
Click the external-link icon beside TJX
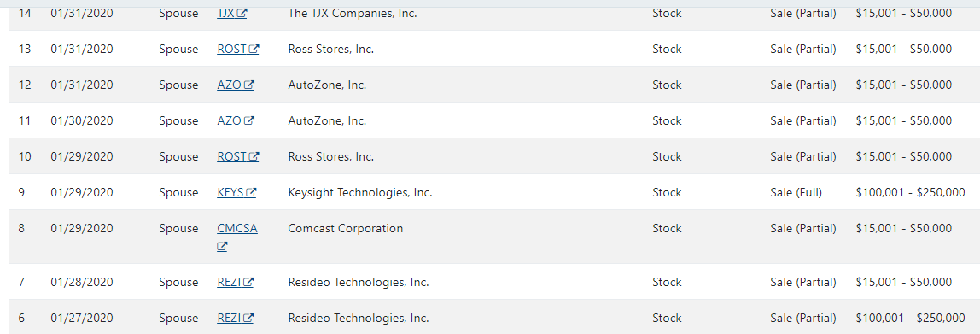click(242, 13)
